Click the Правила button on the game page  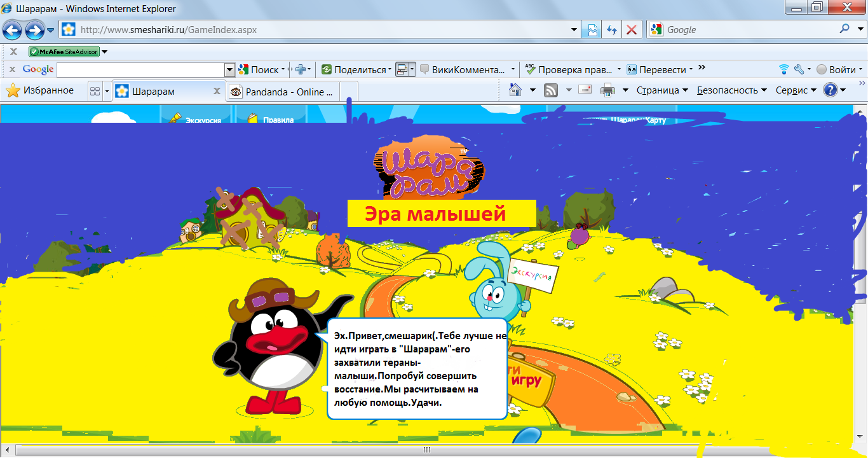click(271, 118)
